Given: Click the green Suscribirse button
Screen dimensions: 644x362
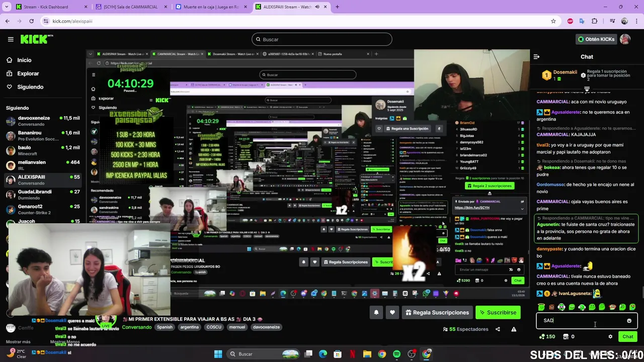Looking at the screenshot, I should coord(498,312).
